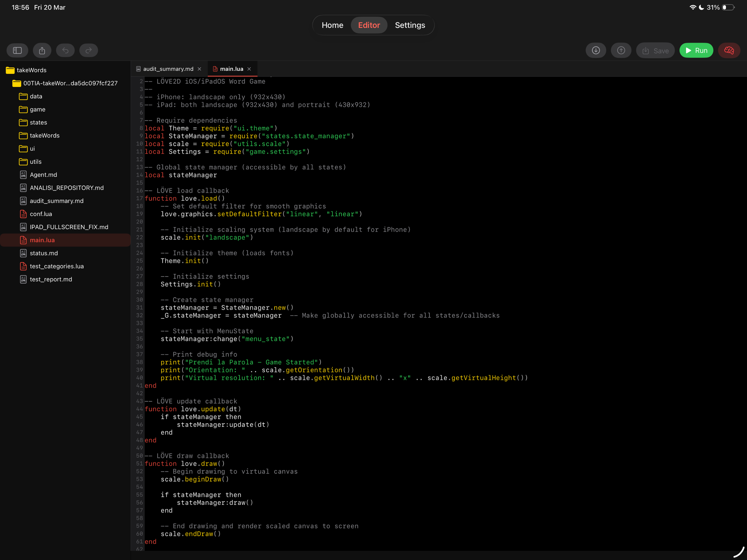This screenshot has height=560, width=747.
Task: Click the undo arrow icon
Action: pos(66,51)
